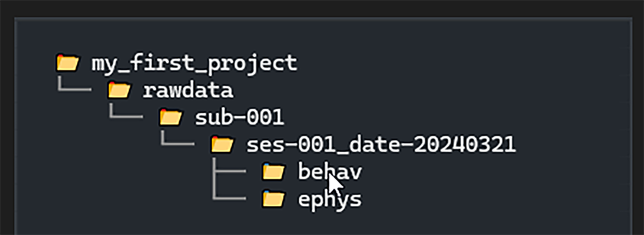Click the ses-001_date-20240321 folder icon
This screenshot has width=644, height=235.
[x=222, y=144]
